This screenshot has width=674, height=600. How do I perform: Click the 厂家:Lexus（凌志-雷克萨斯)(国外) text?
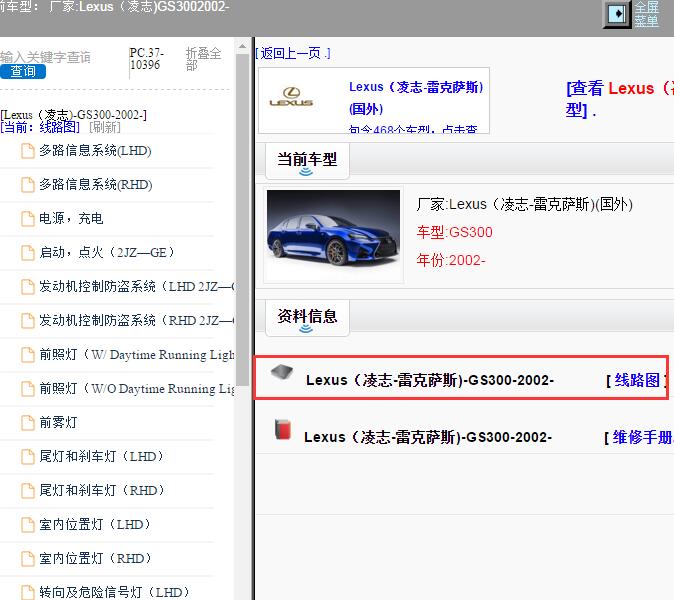coord(524,205)
